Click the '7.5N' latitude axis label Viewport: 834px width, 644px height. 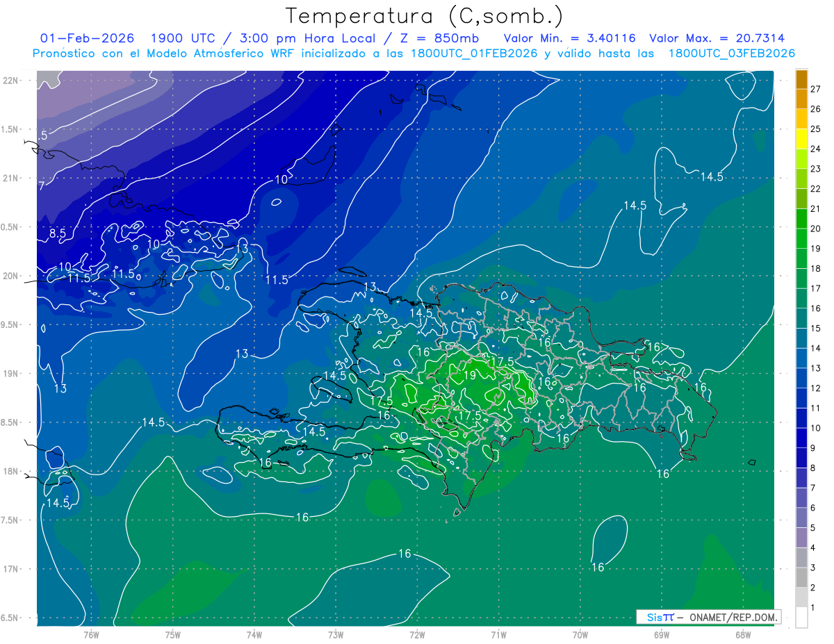pyautogui.click(x=10, y=520)
